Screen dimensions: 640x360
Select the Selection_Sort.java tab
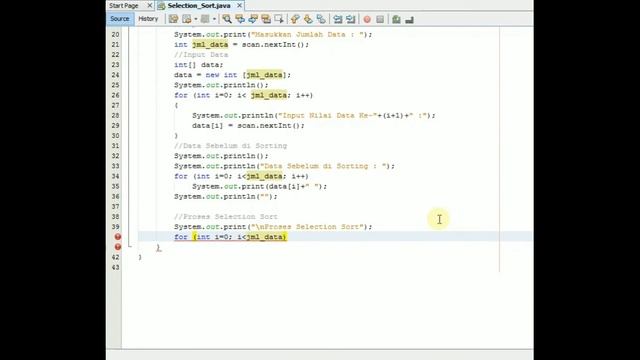coord(199,5)
